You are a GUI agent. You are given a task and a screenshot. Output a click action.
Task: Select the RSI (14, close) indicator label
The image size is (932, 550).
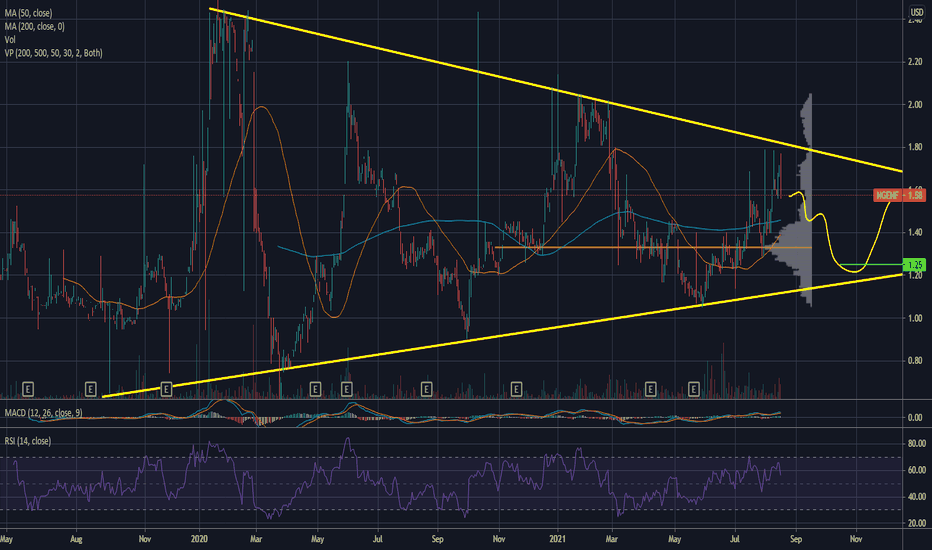(27, 441)
